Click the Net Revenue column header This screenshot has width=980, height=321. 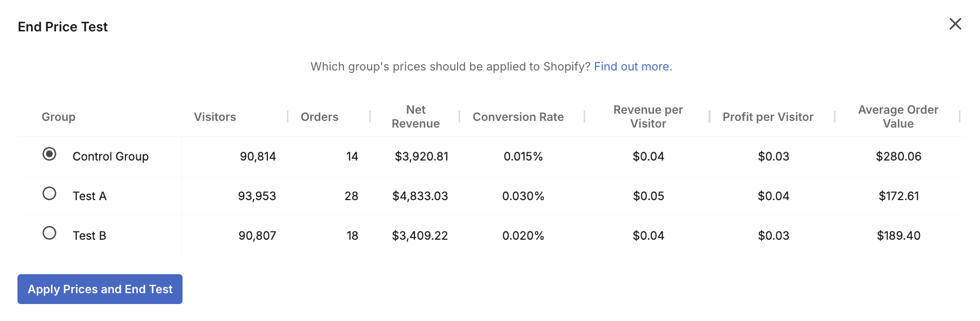click(x=415, y=117)
